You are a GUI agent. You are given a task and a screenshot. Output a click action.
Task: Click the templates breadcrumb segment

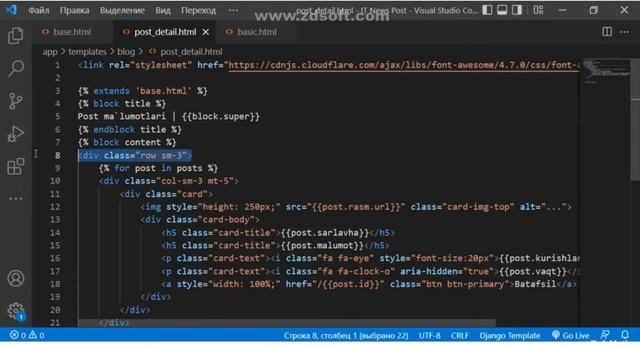click(87, 52)
